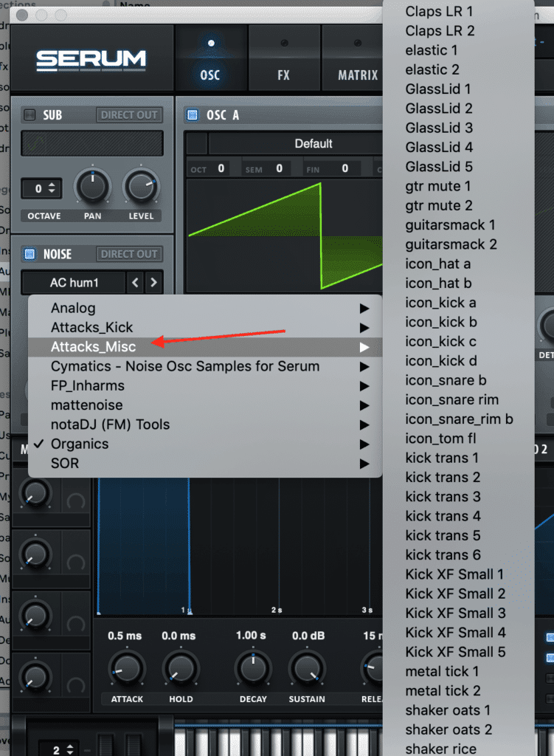Screen dimensions: 554x756
Task: Select kick trans 4 sample
Action: tap(458, 516)
